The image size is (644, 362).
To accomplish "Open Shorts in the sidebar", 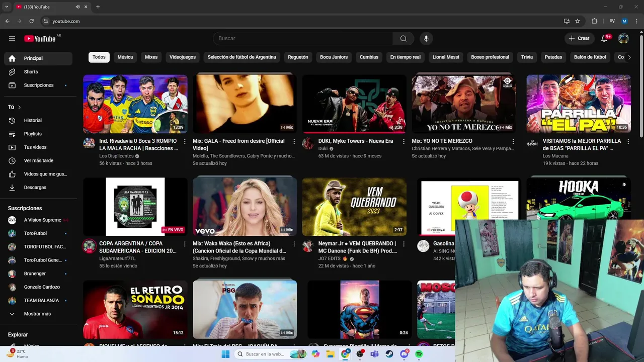I will (x=38, y=72).
